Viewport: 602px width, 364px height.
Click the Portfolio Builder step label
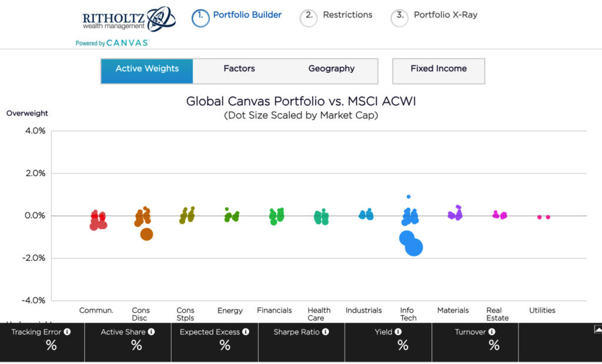tap(247, 15)
